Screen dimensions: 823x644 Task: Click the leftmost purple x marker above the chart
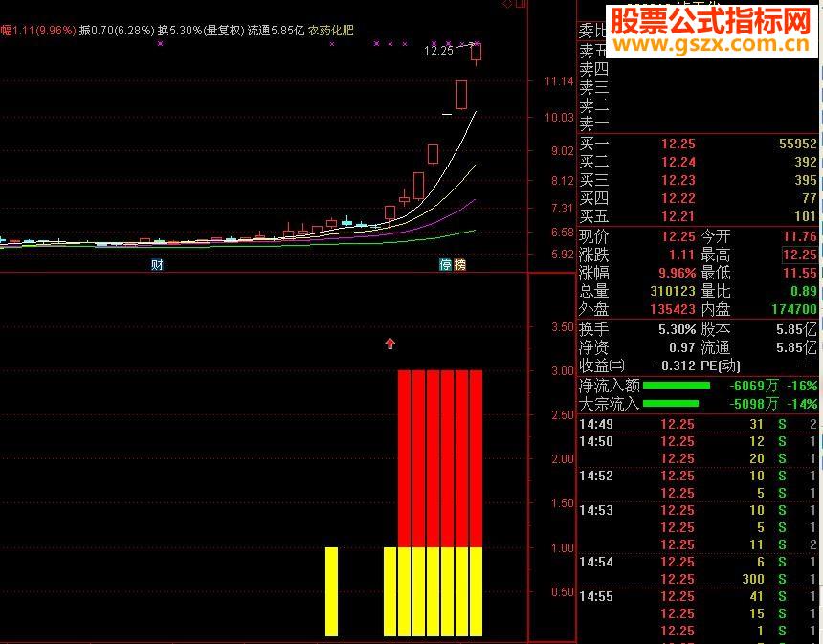(x=160, y=44)
